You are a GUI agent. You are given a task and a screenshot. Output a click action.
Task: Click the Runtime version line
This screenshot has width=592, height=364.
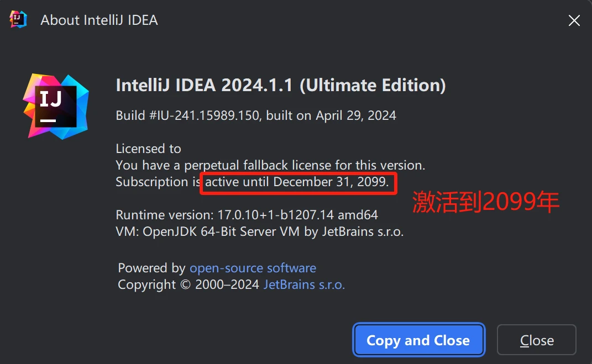pyautogui.click(x=247, y=215)
